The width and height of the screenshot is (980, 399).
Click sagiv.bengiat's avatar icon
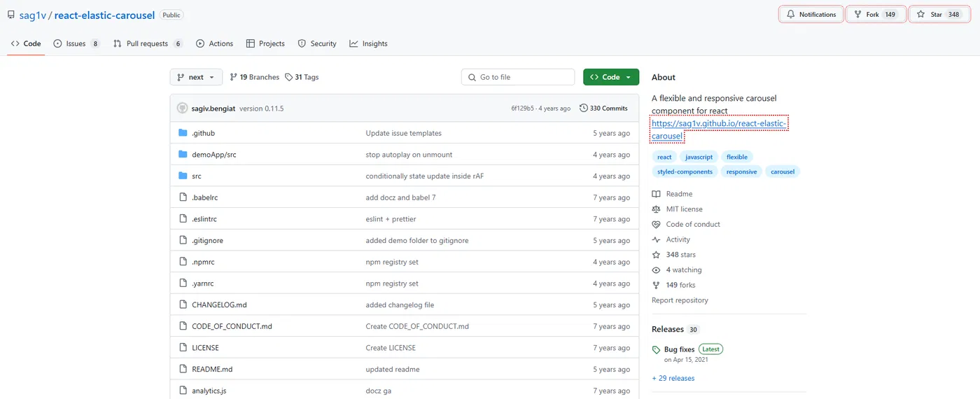[x=182, y=108]
